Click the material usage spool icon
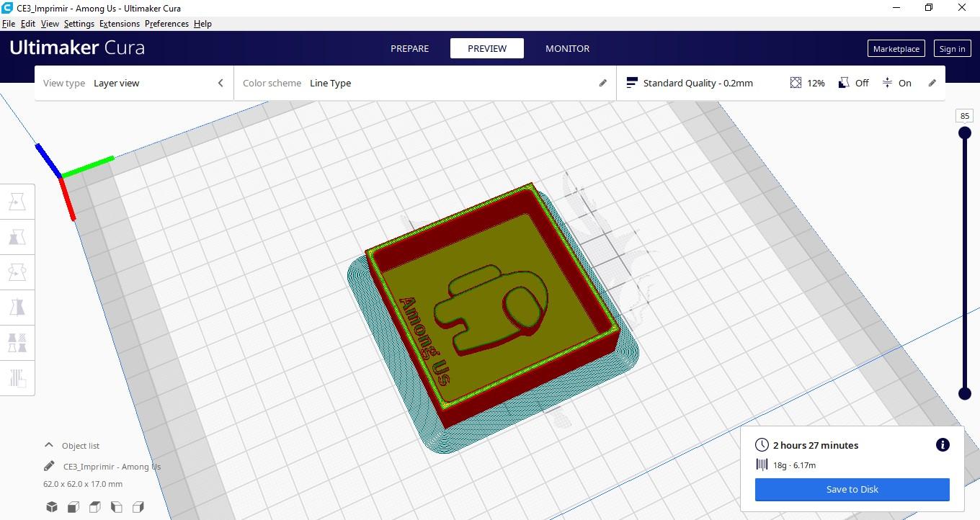This screenshot has height=520, width=980. (762, 465)
